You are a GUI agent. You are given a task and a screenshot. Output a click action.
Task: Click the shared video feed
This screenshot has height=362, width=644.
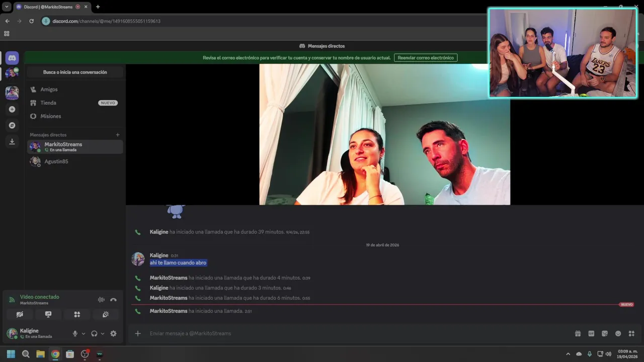click(384, 134)
